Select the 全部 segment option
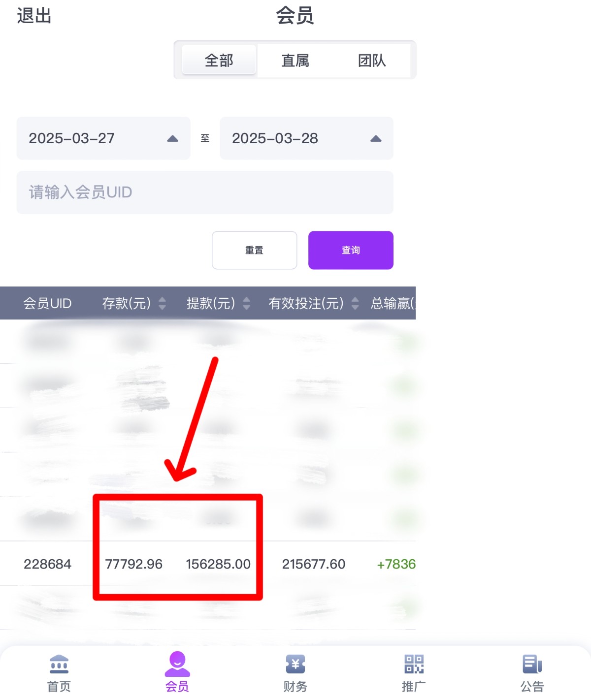 [x=219, y=60]
